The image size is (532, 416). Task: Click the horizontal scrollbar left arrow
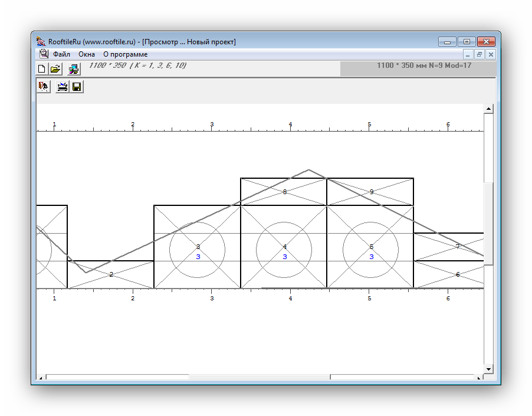(41, 377)
